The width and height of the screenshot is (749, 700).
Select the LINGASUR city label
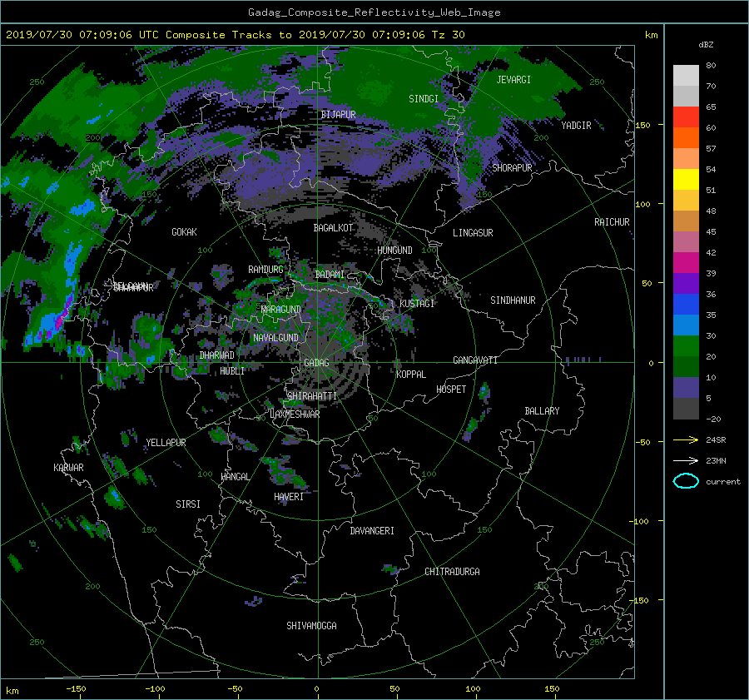[473, 233]
